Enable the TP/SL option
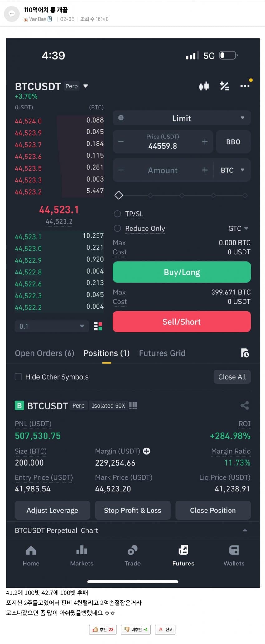265x644 pixels. coord(118,214)
